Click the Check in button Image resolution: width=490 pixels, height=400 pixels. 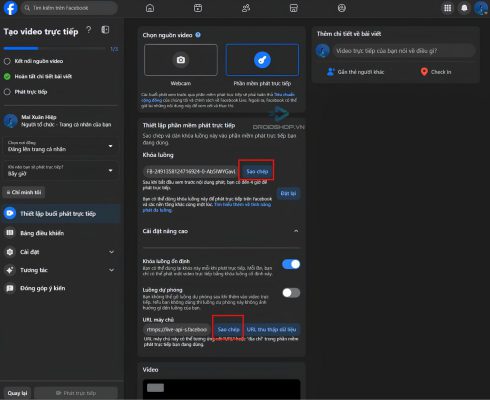pyautogui.click(x=436, y=72)
